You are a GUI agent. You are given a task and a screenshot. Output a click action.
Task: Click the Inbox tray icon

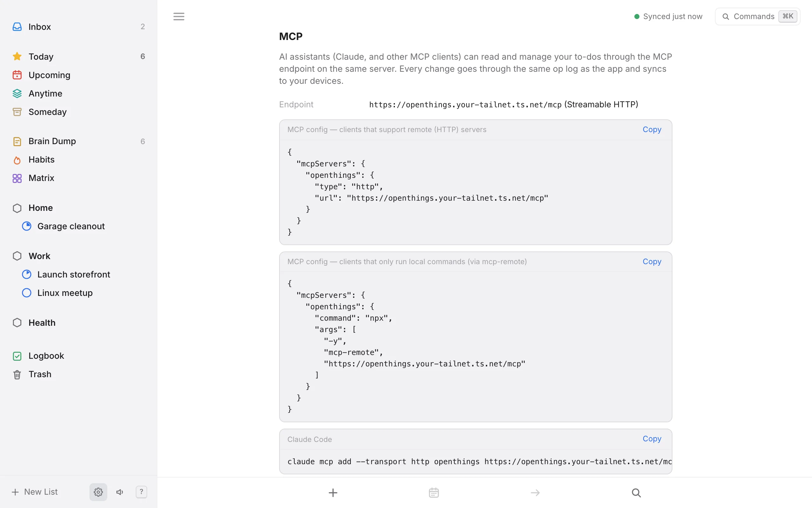pyautogui.click(x=17, y=27)
